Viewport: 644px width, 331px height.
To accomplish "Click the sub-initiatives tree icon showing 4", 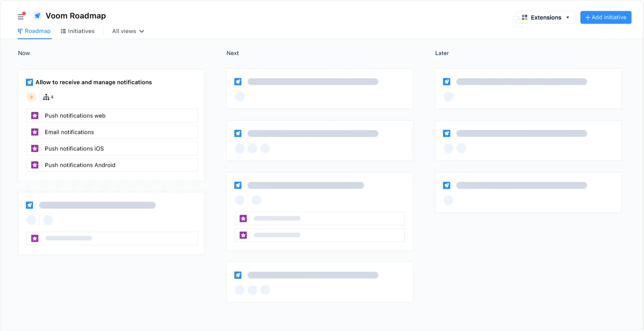I will 46,97.
